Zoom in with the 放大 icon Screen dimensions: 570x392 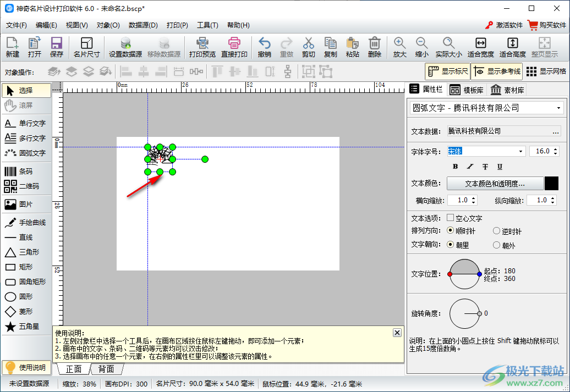[x=399, y=47]
